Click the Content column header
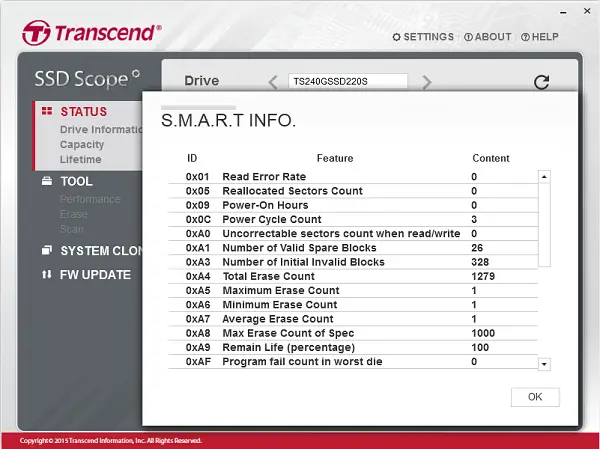Image resolution: width=600 pixels, height=449 pixels. coord(491,158)
